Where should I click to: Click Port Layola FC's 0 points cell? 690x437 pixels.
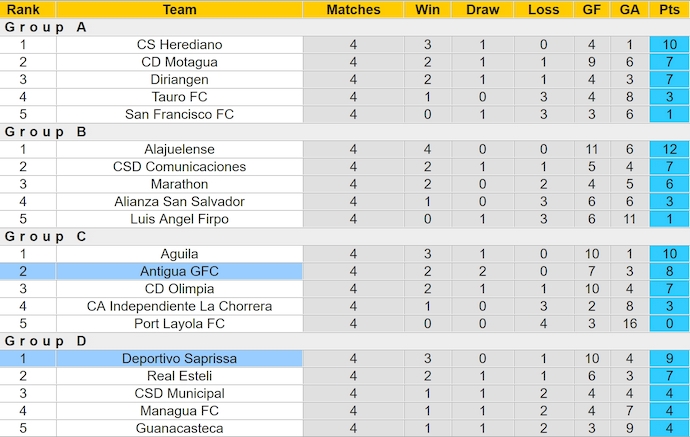[669, 323]
